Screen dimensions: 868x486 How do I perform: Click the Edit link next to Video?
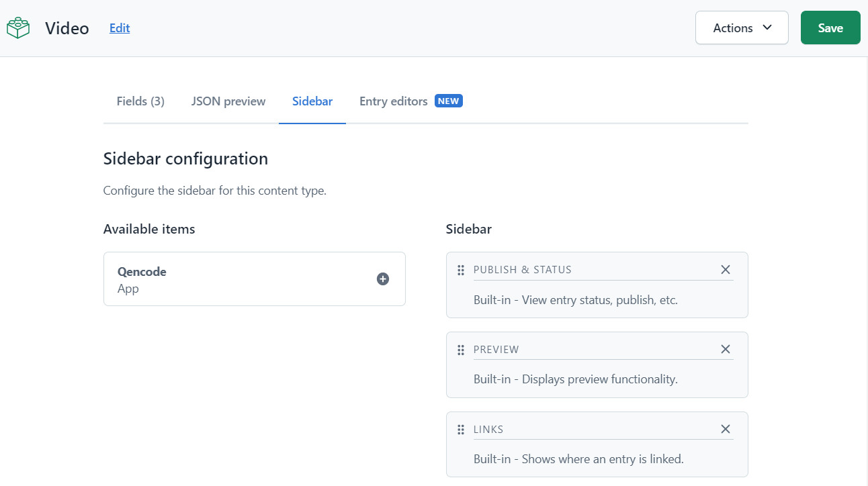click(x=120, y=28)
